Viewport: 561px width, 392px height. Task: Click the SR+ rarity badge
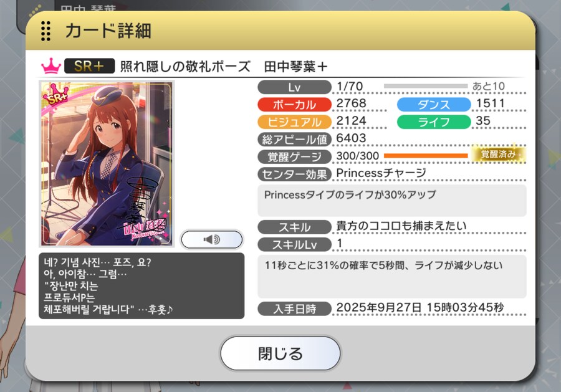89,66
